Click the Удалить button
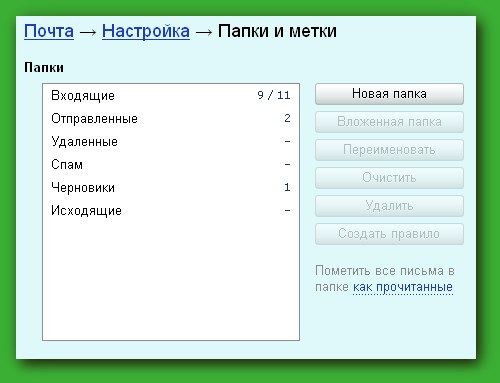 click(389, 206)
